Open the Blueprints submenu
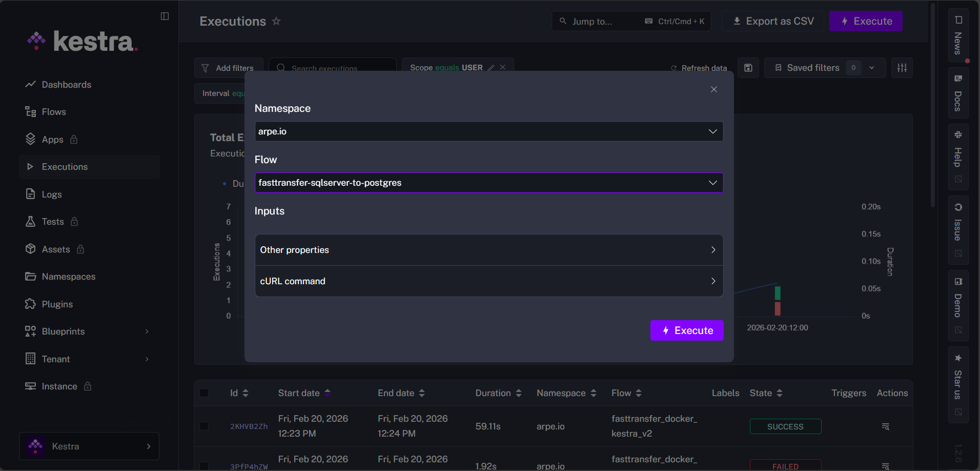Screen dimensions: 980x471 (x=64, y=331)
